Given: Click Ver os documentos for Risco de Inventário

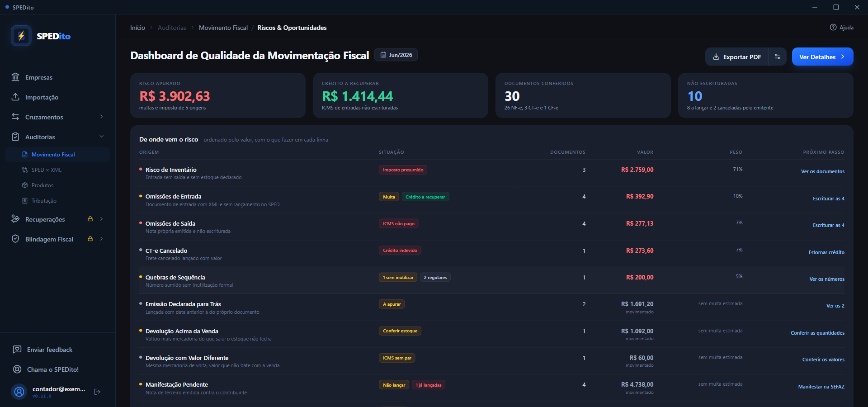Looking at the screenshot, I should click(x=822, y=171).
